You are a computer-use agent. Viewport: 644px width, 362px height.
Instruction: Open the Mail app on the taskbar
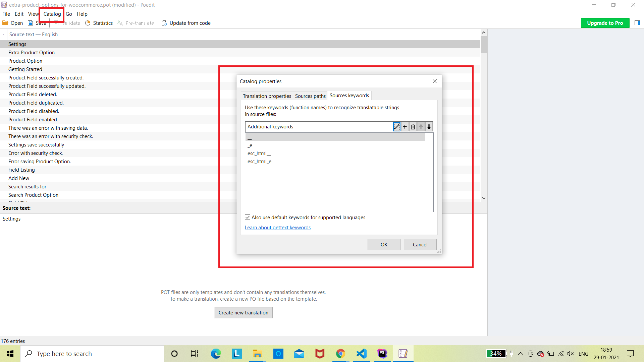tap(299, 354)
